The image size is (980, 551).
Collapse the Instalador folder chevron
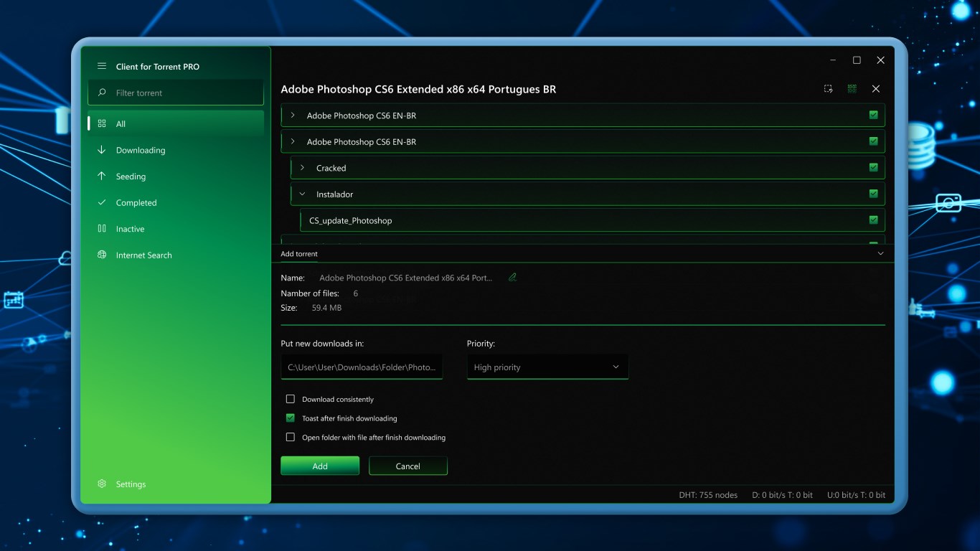click(302, 194)
